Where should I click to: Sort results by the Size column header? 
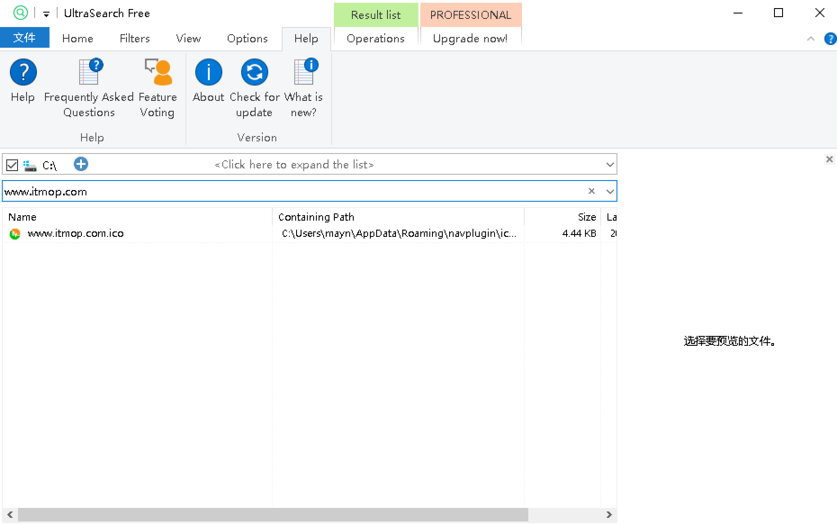(586, 217)
